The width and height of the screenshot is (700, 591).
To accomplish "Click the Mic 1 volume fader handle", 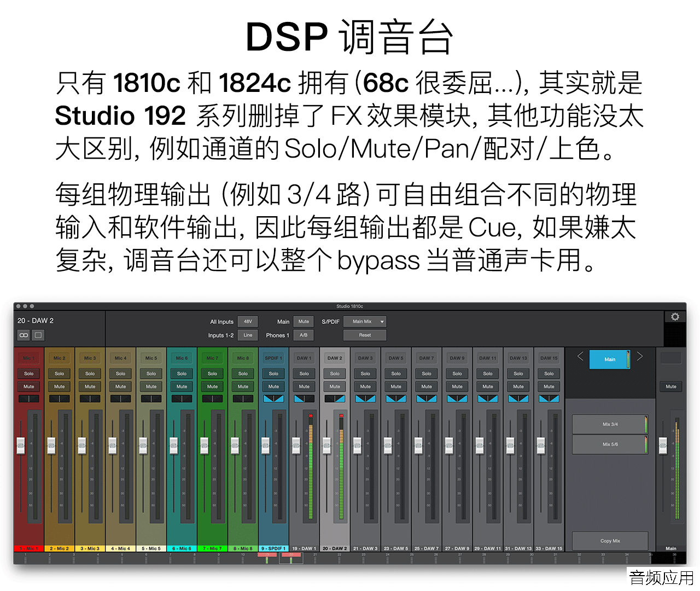I will [21, 446].
